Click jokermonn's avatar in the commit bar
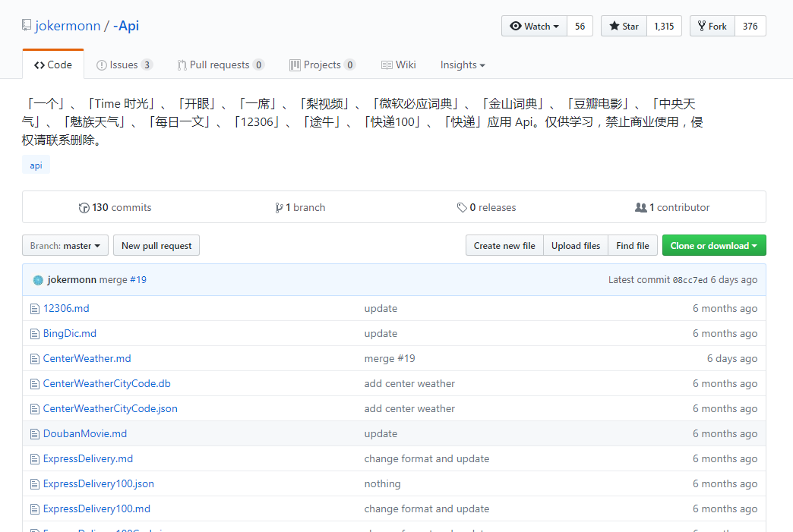The width and height of the screenshot is (793, 532). tap(38, 280)
